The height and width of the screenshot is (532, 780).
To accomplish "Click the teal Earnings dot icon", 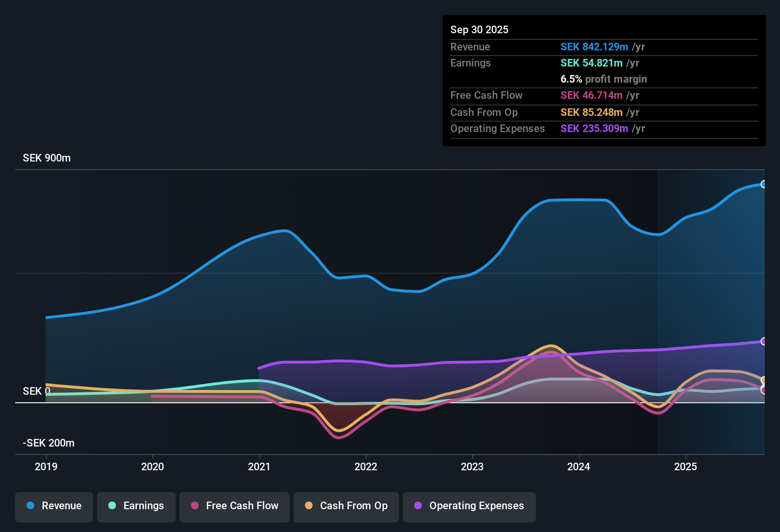I will (x=112, y=506).
